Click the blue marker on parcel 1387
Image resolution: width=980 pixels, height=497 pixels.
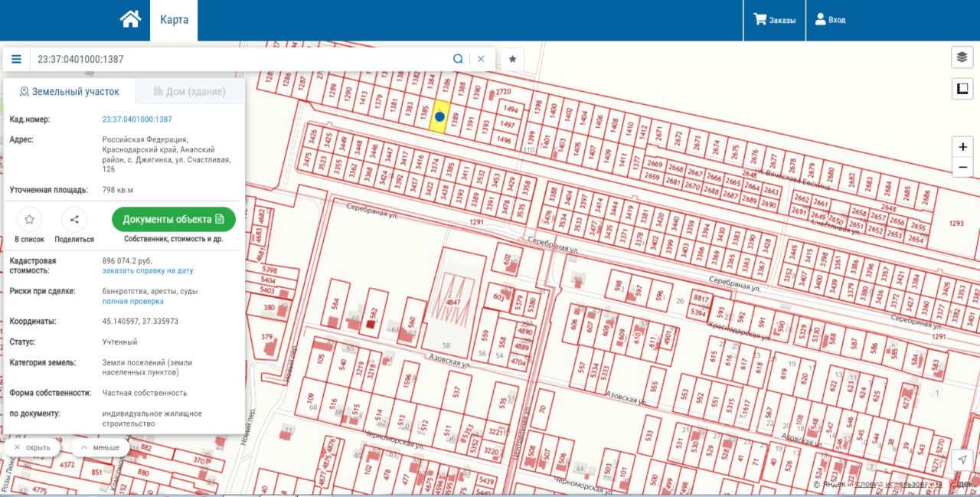pos(439,116)
